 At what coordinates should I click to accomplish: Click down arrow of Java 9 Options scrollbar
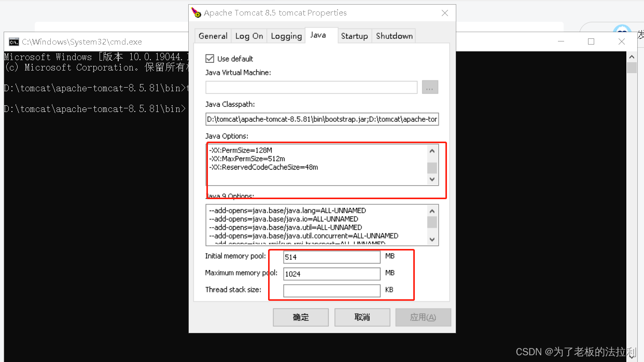[x=432, y=240]
